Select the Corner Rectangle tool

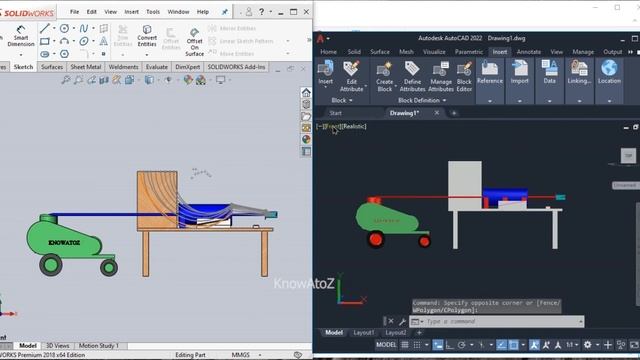pos(45,41)
